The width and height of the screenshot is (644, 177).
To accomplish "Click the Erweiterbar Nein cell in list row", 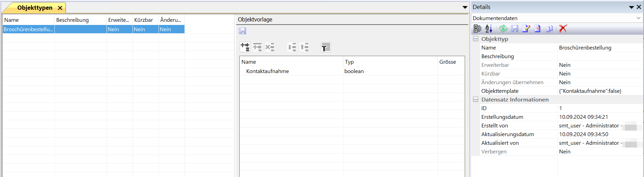I will click(120, 29).
